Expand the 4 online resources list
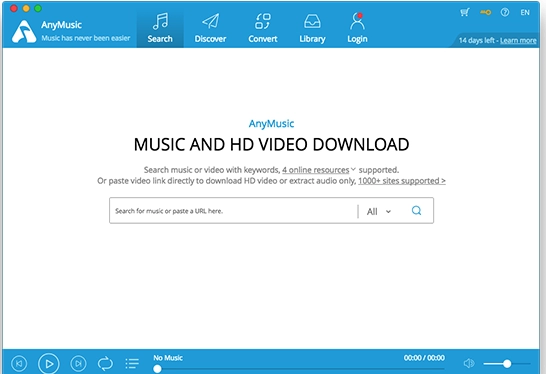The image size is (546, 374). [319, 170]
